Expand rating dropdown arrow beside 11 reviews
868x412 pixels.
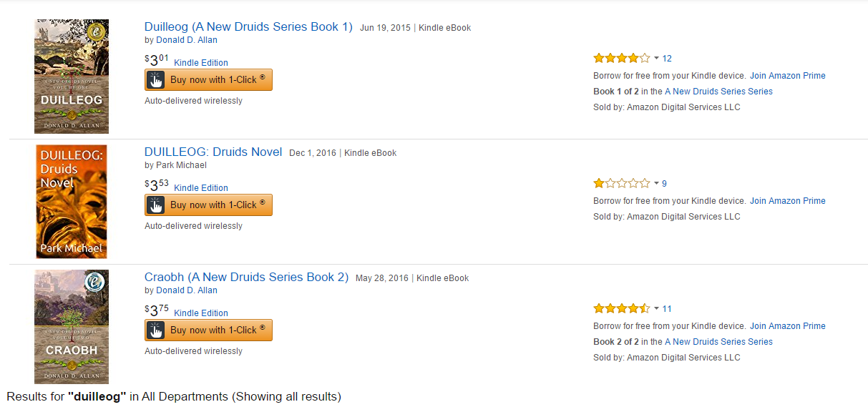point(656,309)
